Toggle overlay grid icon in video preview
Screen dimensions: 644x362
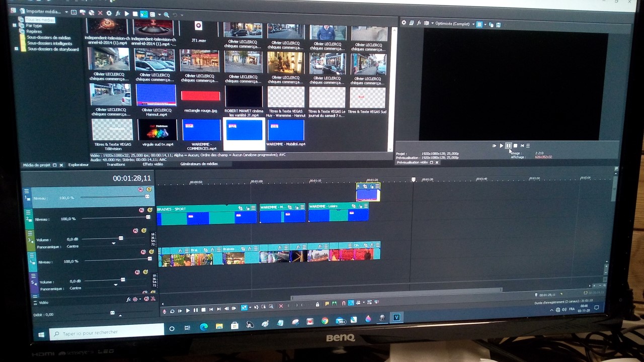(479, 24)
